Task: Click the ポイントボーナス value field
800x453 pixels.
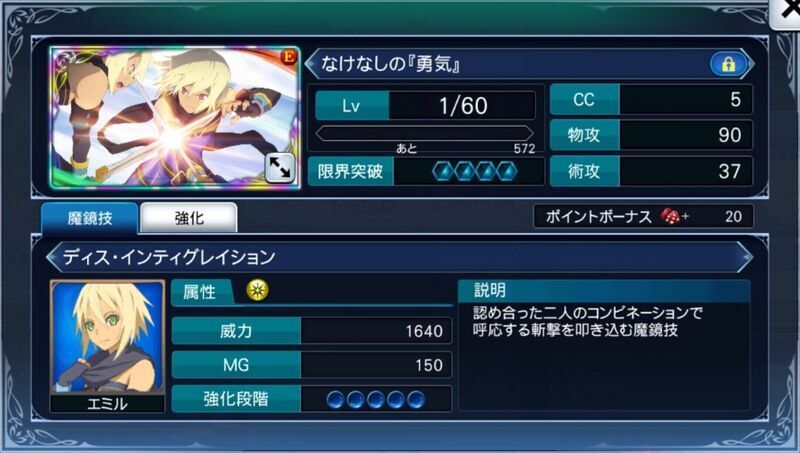Action: point(643,216)
